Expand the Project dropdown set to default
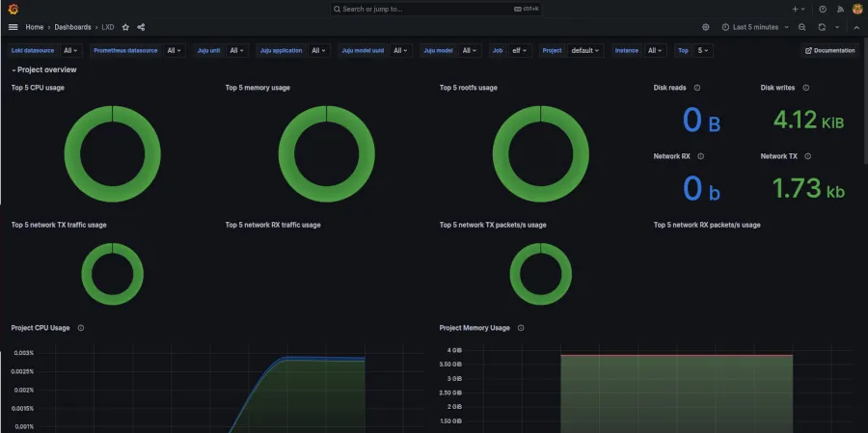This screenshot has width=868, height=433. pos(584,50)
